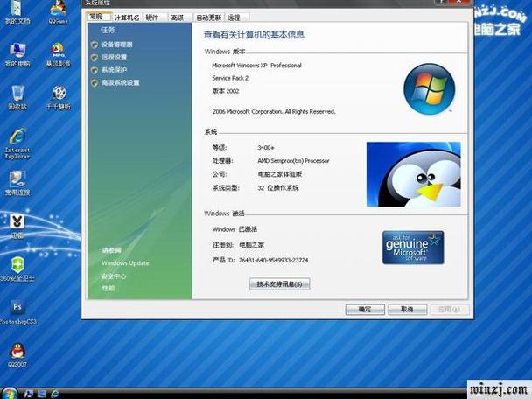This screenshot has height=399, width=532.
Task: Click the Windows Start orb
Action: click(9, 394)
